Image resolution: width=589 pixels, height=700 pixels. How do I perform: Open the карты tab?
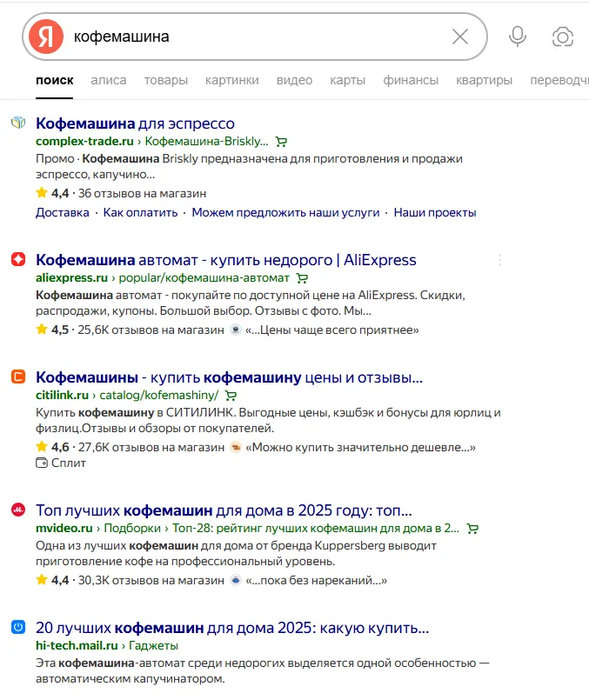tap(347, 80)
